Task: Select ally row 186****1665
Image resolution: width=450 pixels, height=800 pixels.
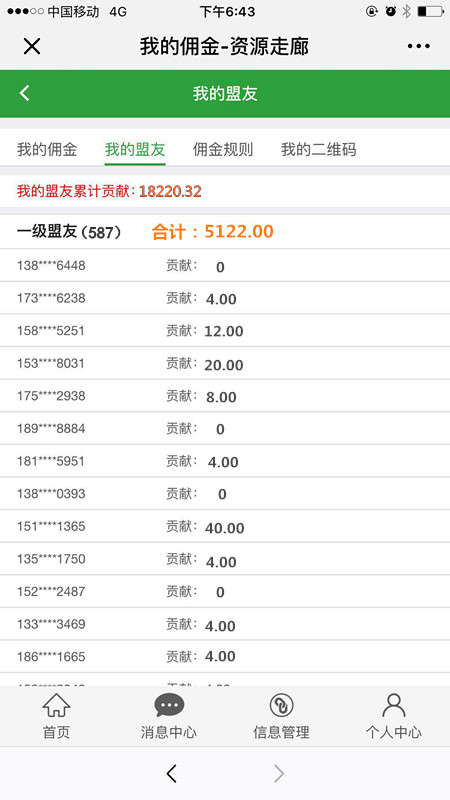Action: click(x=225, y=657)
